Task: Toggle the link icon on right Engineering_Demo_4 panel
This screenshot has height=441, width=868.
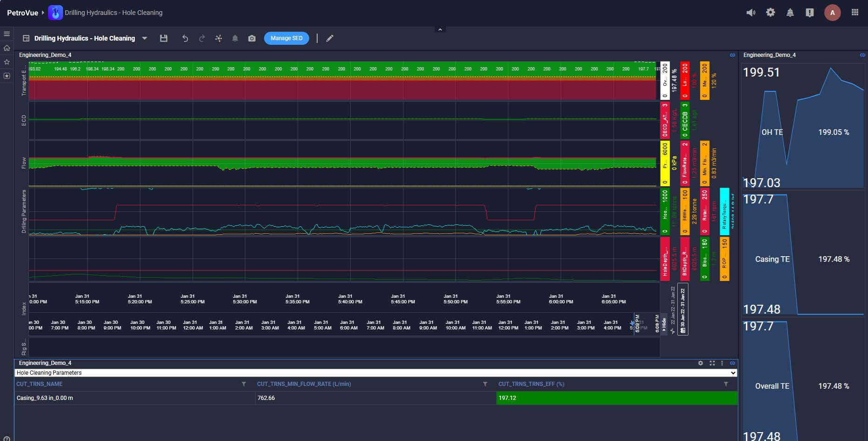Action: [862, 55]
